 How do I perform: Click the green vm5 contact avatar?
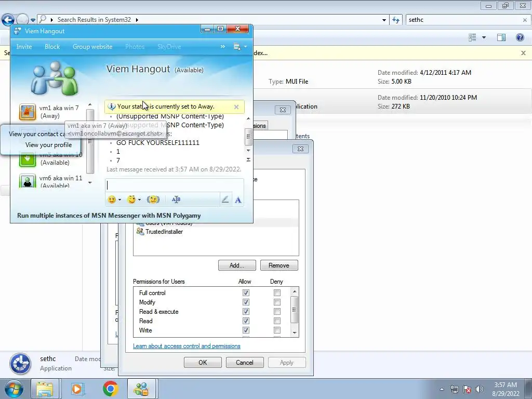click(x=27, y=159)
